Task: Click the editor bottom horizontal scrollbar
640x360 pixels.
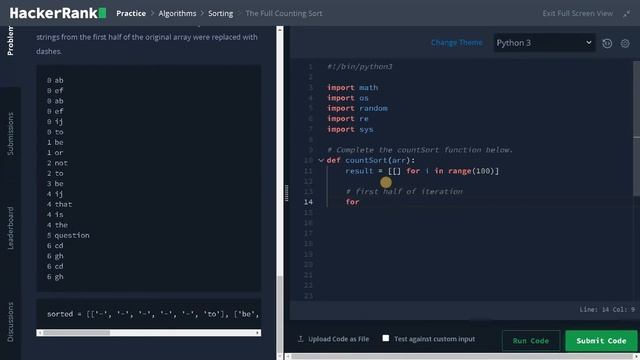Action: [462, 356]
